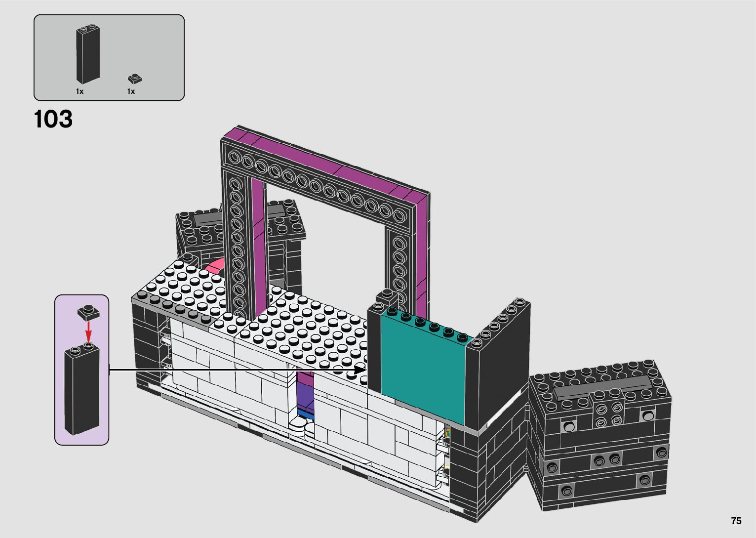The width and height of the screenshot is (756, 538).
Task: Click the black corner wall right of teal panel
Action: coord(498,366)
